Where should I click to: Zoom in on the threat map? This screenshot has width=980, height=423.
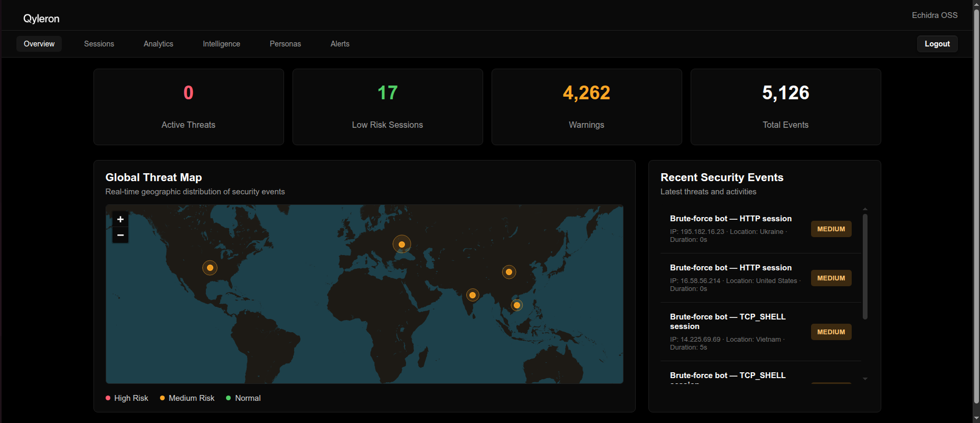(x=120, y=219)
